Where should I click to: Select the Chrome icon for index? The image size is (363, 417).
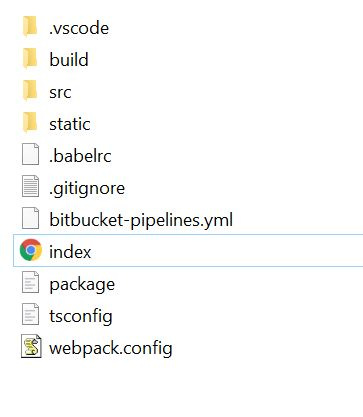(x=31, y=250)
